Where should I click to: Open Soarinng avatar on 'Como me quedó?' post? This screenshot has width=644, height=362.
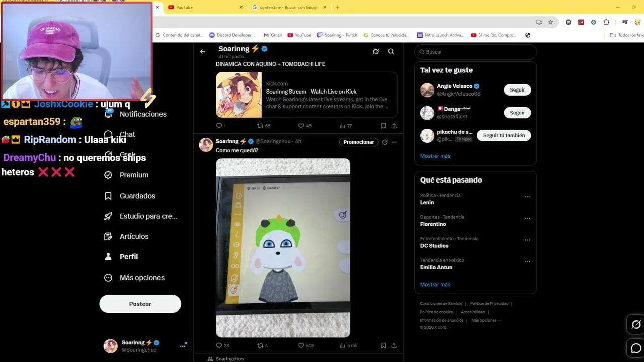pos(206,145)
